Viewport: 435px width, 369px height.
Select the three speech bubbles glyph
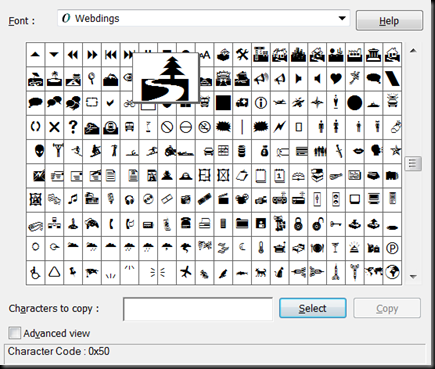tap(73, 102)
